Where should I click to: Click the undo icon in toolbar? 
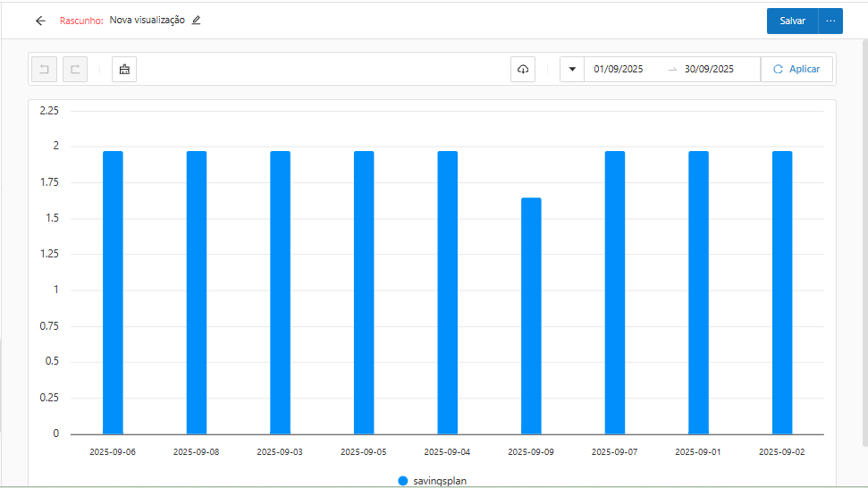[44, 70]
